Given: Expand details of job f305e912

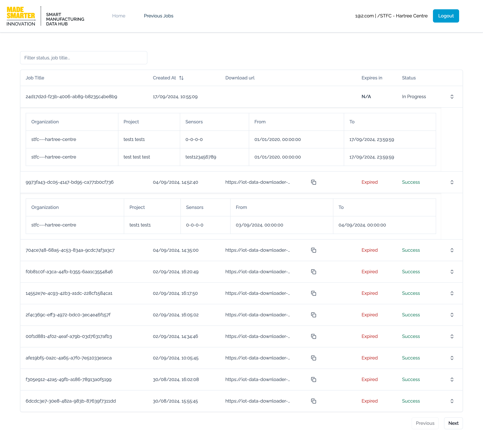Looking at the screenshot, I should point(452,380).
